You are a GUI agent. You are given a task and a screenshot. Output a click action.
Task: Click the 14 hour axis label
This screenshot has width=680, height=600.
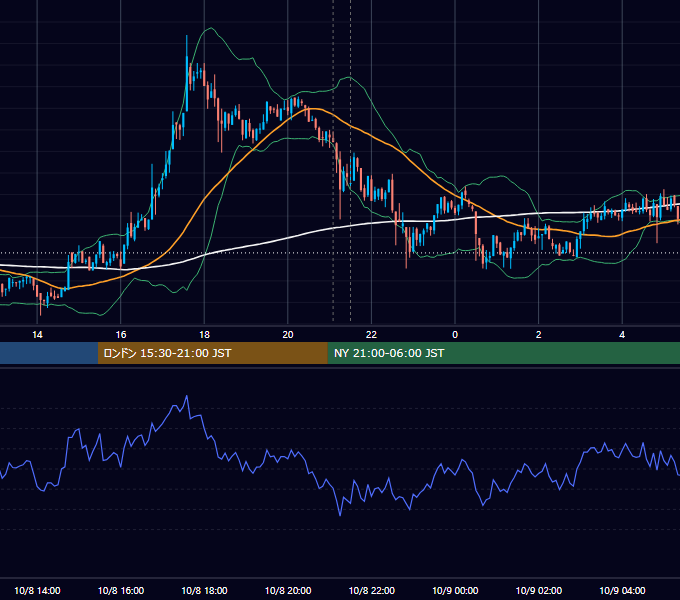click(x=37, y=335)
